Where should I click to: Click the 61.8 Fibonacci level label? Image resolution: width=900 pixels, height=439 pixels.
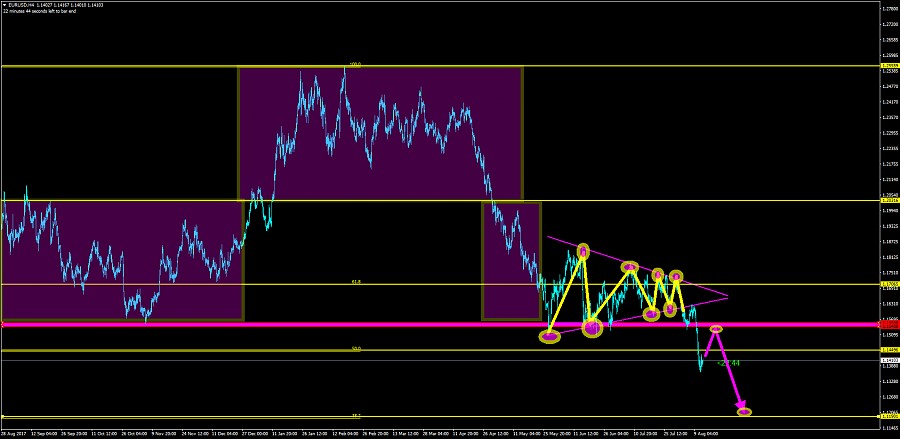pos(355,282)
